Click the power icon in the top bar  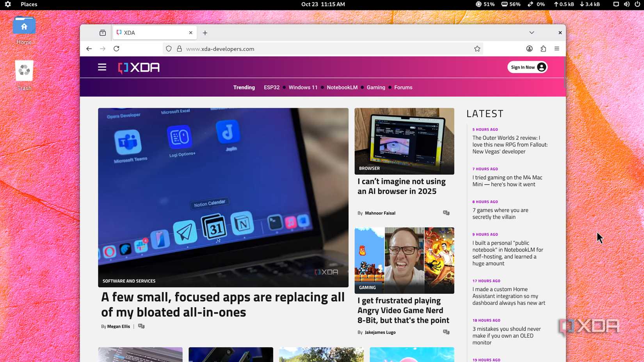tap(637, 4)
